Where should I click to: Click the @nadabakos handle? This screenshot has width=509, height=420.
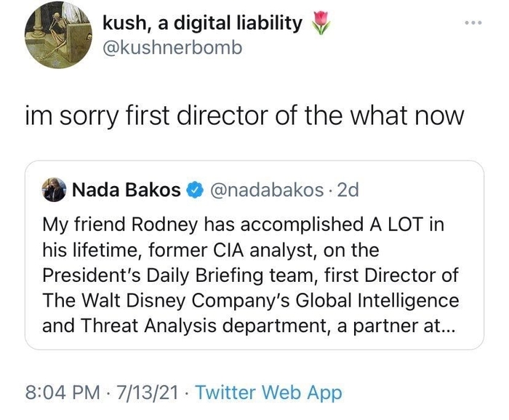[x=266, y=190]
